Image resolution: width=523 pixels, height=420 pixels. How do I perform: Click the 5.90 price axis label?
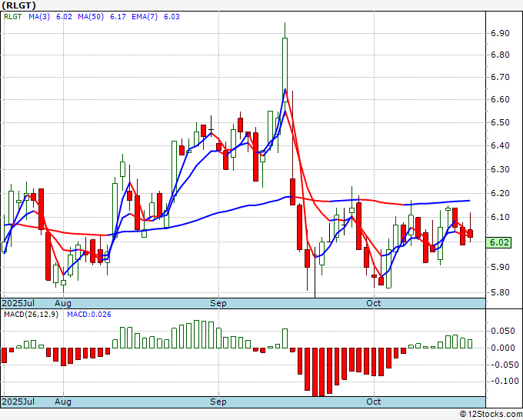point(500,267)
